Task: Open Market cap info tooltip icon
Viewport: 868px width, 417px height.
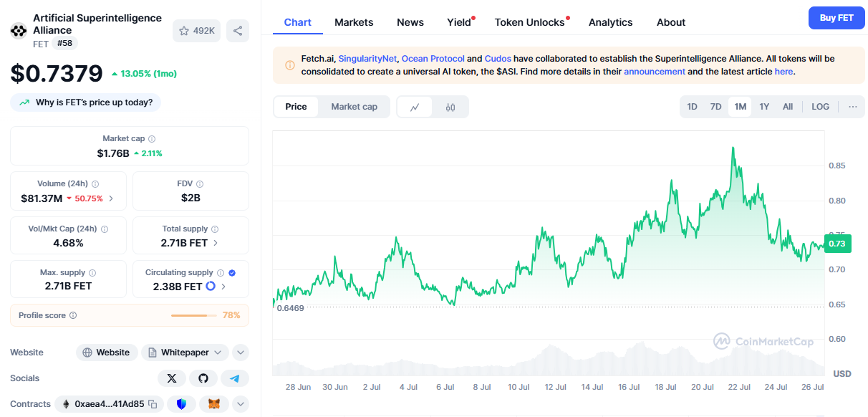Action: click(x=152, y=139)
